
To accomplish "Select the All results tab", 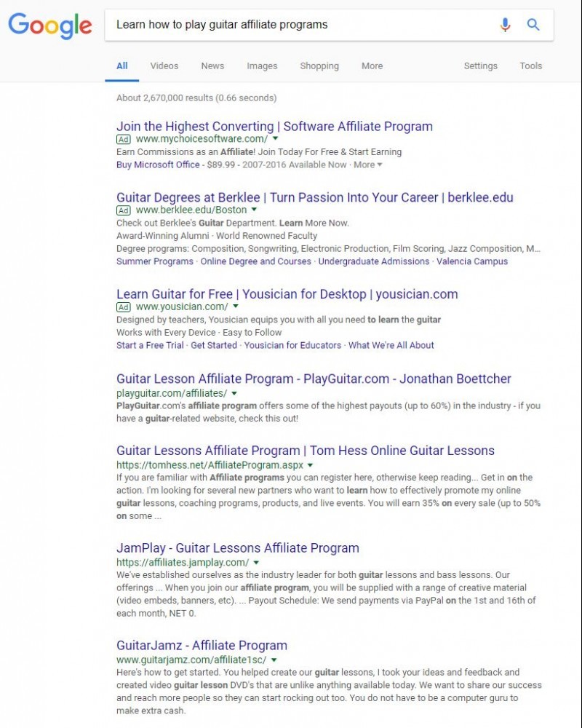I will point(122,66).
